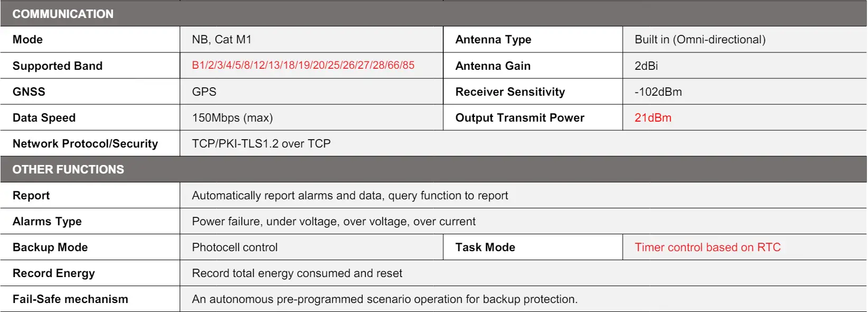Click the OTHER FUNCTIONS section header
Viewport: 868px width, 312px height.
(x=68, y=169)
